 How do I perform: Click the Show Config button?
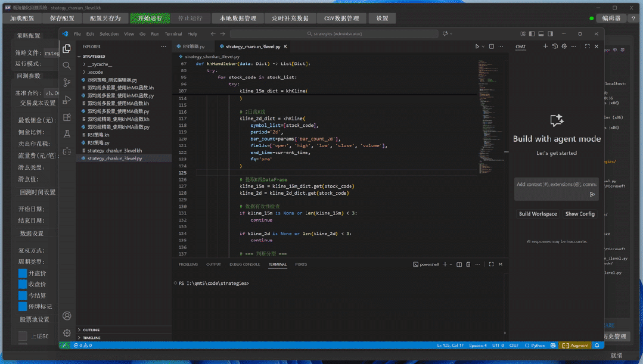coord(580,214)
